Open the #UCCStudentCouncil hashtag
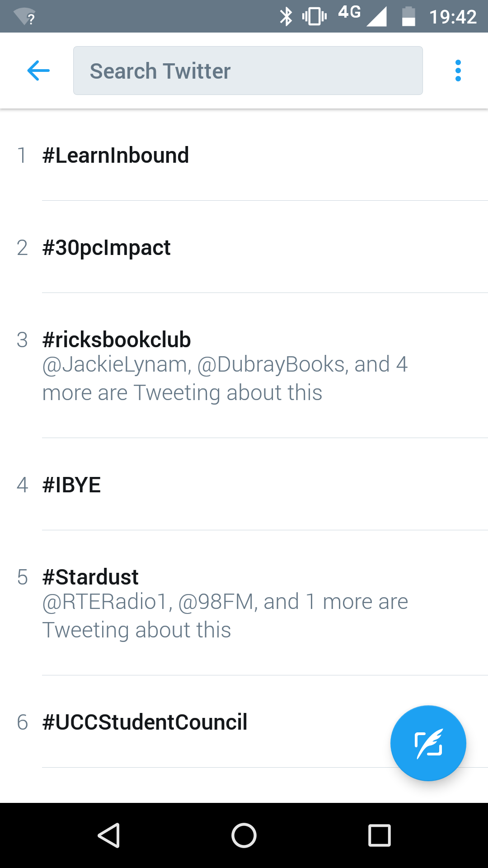Viewport: 488px width, 868px height. (244, 722)
